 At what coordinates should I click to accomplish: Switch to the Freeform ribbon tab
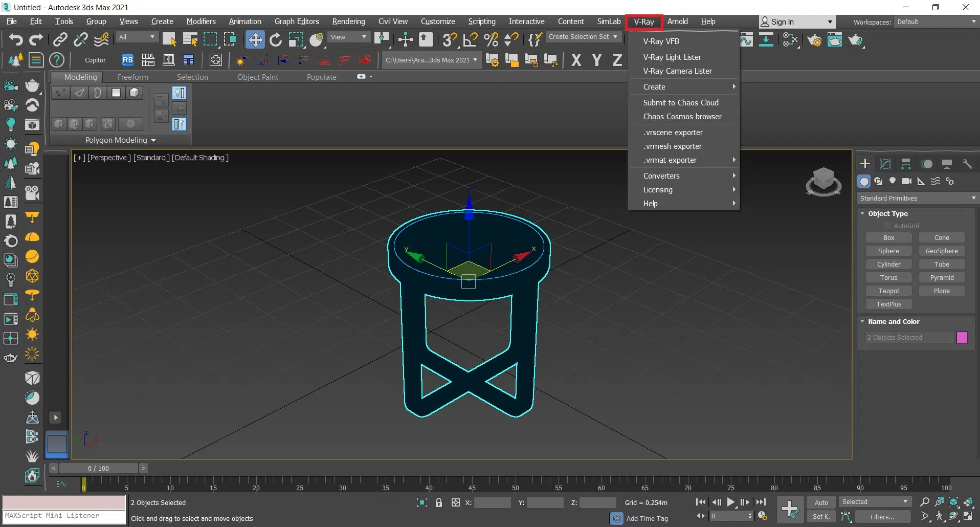[x=132, y=77]
